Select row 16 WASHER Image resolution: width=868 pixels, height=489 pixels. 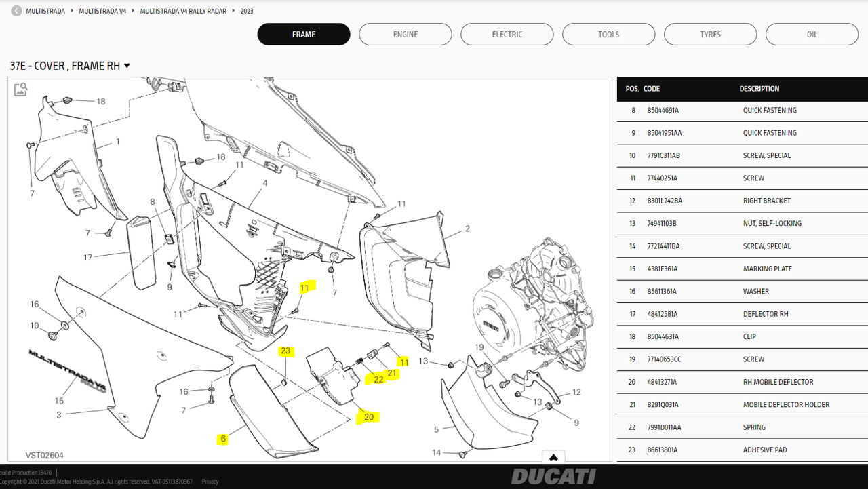pos(743,292)
